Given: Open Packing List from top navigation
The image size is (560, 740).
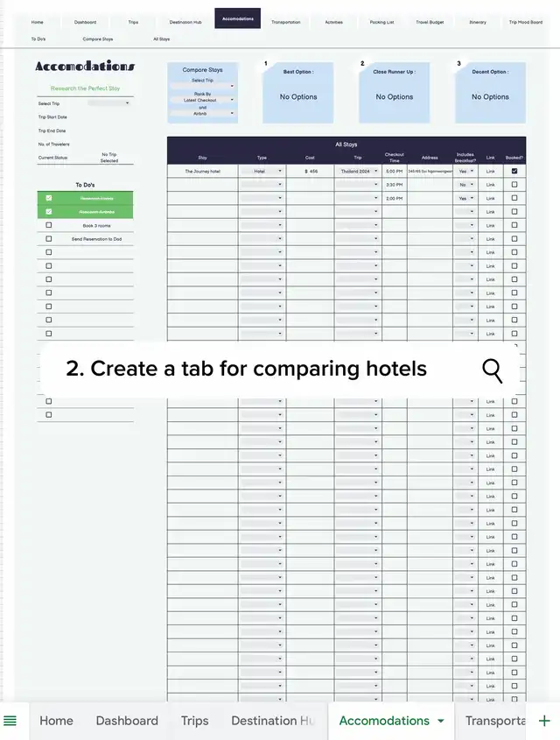Looking at the screenshot, I should click(381, 22).
